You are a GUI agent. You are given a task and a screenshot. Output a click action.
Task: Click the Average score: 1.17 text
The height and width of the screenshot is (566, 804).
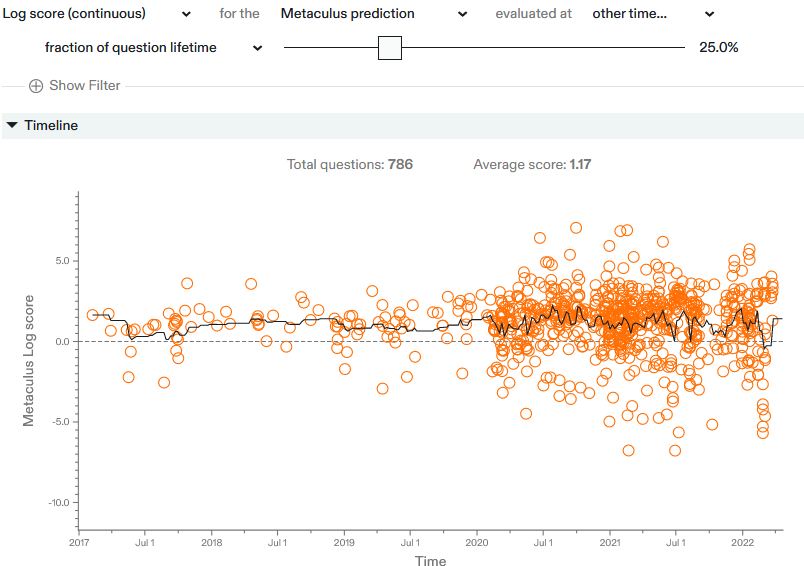532,165
